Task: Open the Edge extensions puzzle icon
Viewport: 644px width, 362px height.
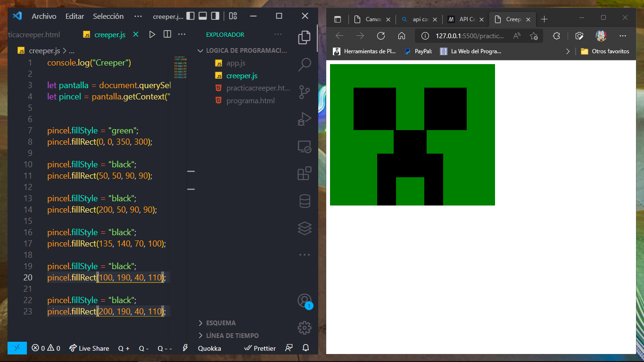Action: (x=557, y=36)
